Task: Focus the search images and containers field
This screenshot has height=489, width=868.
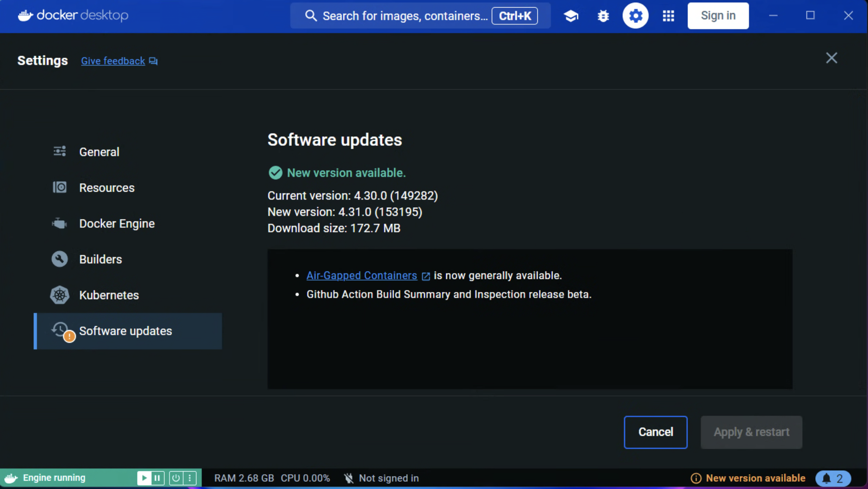Action: [x=420, y=16]
